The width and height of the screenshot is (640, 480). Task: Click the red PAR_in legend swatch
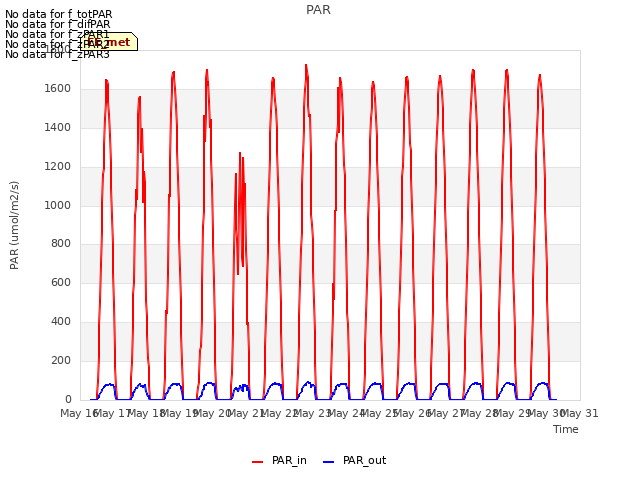pos(258,462)
